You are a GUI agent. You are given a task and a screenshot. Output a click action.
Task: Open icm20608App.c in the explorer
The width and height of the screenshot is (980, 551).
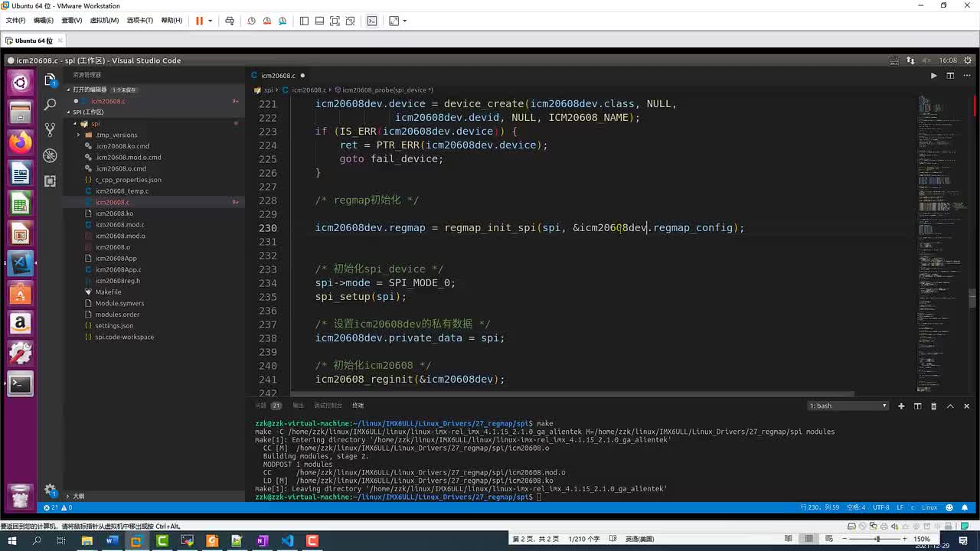click(x=118, y=269)
